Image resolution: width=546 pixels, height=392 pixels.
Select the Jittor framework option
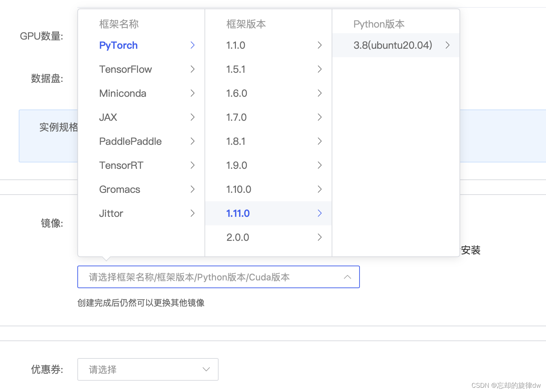(111, 213)
